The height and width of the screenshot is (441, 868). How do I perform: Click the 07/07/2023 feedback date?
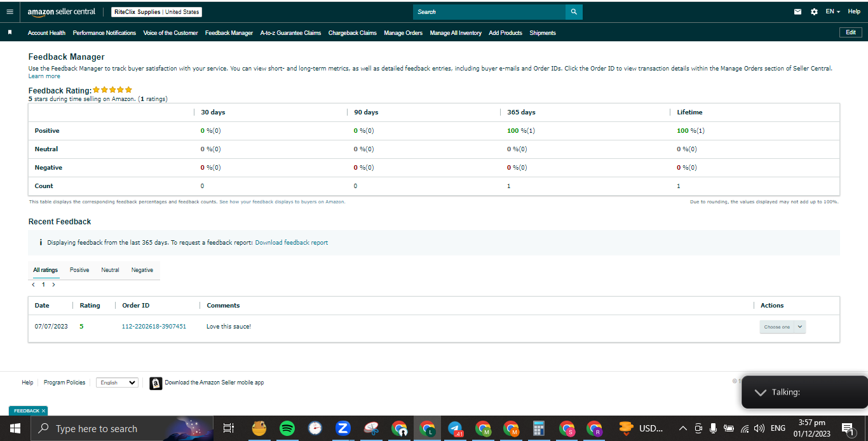[x=51, y=327]
